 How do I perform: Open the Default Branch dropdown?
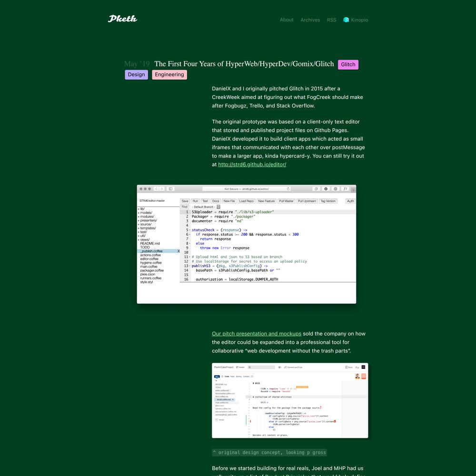206,207
